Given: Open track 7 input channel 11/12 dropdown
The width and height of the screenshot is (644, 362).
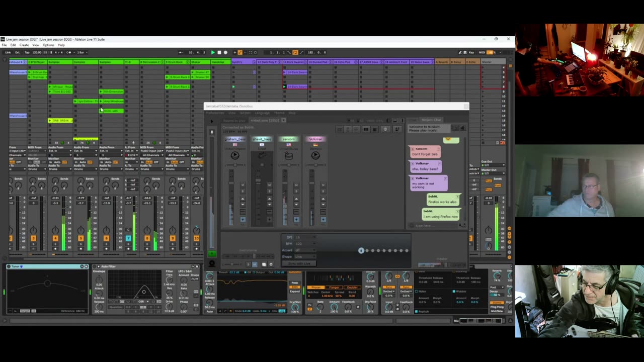Looking at the screenshot, I should 132,155.
